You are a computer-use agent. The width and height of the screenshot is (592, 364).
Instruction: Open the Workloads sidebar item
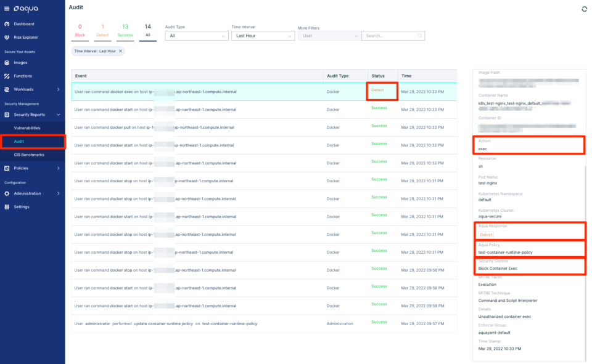coord(23,91)
